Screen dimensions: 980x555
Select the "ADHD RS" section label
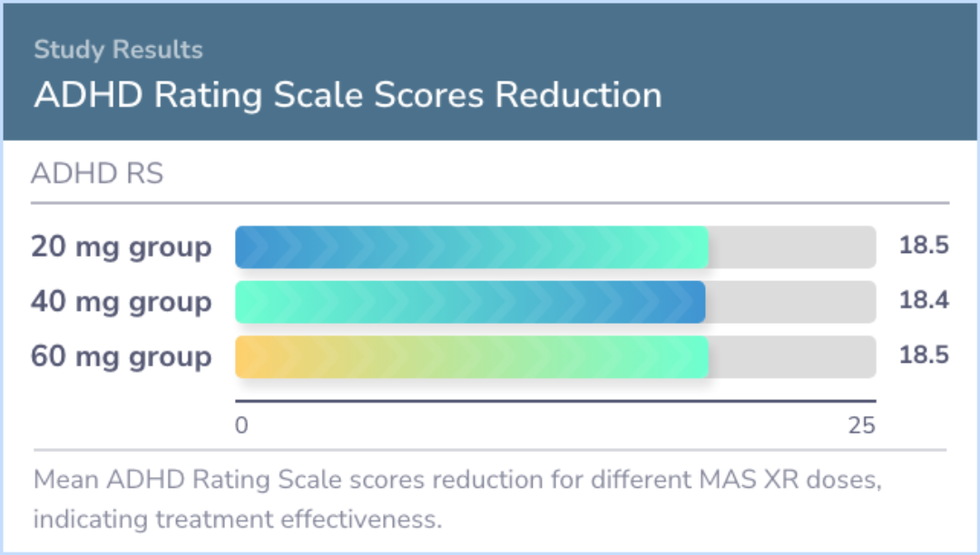tap(97, 174)
